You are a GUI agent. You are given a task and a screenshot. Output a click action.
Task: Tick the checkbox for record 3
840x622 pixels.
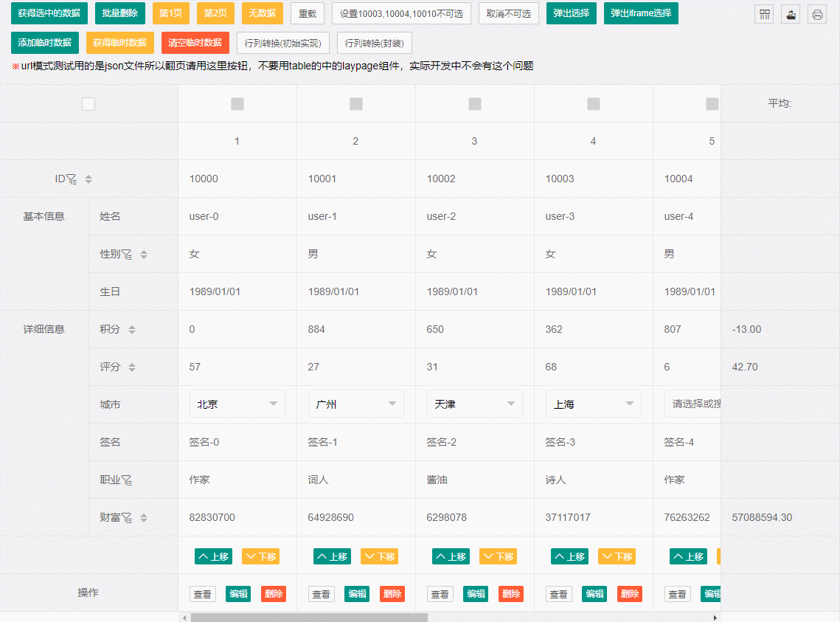475,104
